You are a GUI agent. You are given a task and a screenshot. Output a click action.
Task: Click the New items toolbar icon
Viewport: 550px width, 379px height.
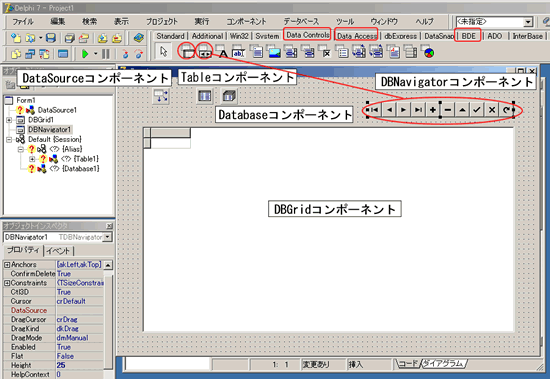tap(15, 37)
